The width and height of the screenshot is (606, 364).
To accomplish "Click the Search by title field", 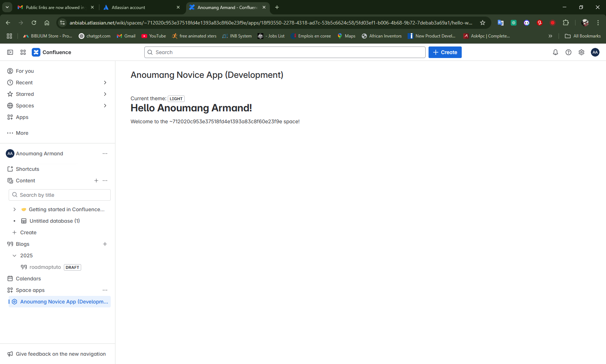I will click(x=60, y=195).
